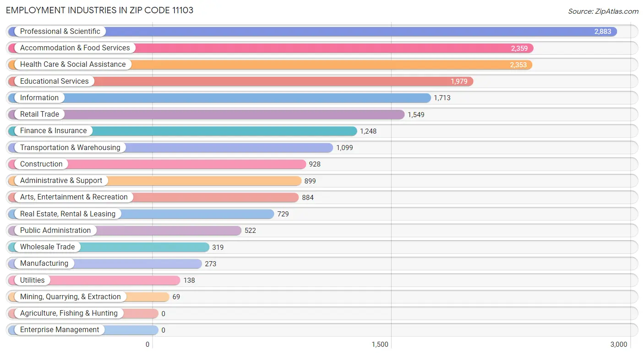This screenshot has width=644, height=355.
Task: Click the Enterprise Management label
Action: 60,330
